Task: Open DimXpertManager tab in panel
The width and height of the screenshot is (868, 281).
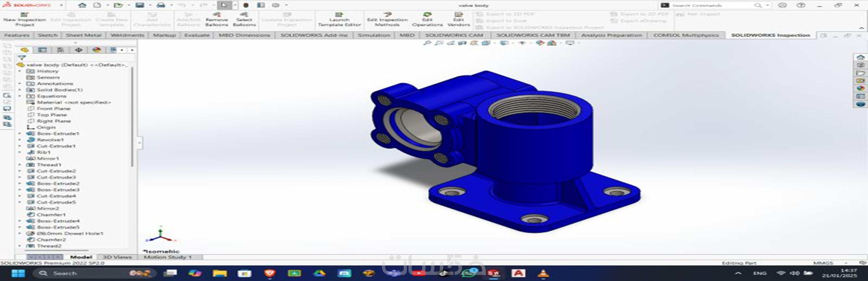Action: point(79,50)
